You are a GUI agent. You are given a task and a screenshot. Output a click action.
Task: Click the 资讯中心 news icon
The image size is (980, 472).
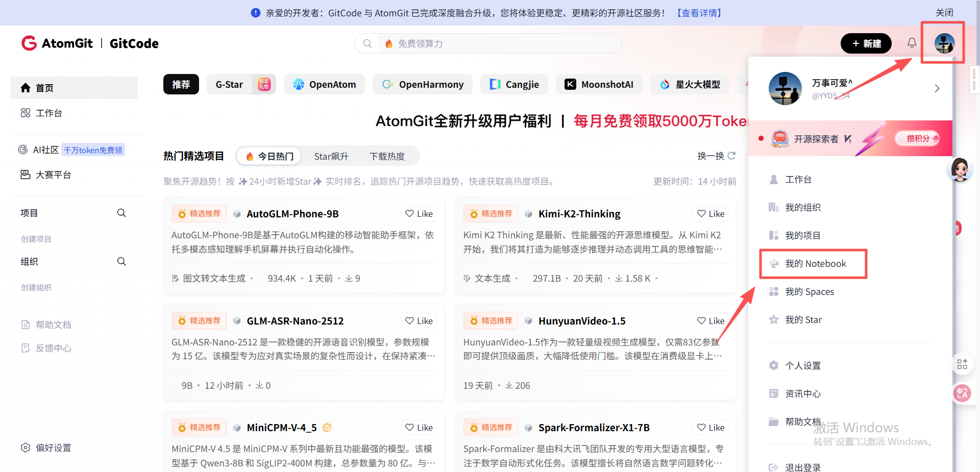coord(774,393)
